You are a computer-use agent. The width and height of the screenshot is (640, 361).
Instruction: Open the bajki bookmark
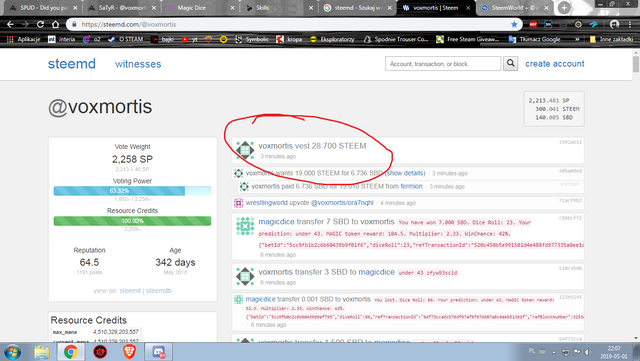(x=162, y=39)
